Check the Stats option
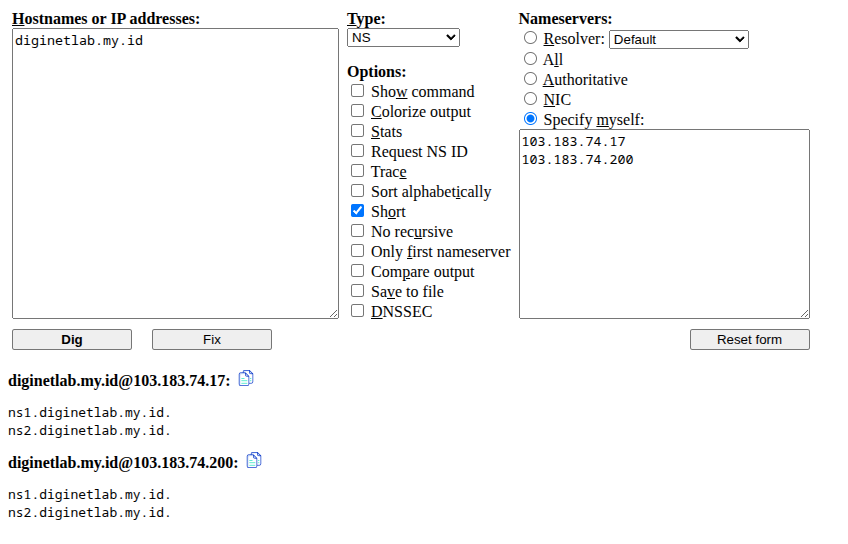 pyautogui.click(x=357, y=131)
